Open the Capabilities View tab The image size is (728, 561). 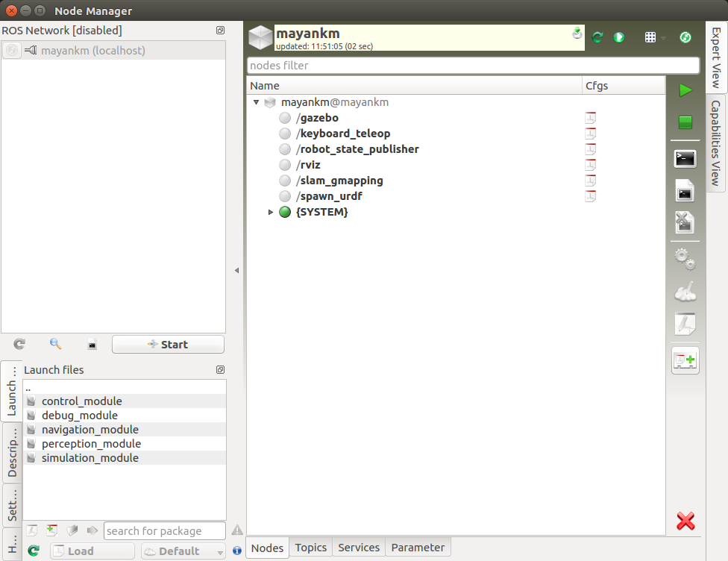point(715,142)
